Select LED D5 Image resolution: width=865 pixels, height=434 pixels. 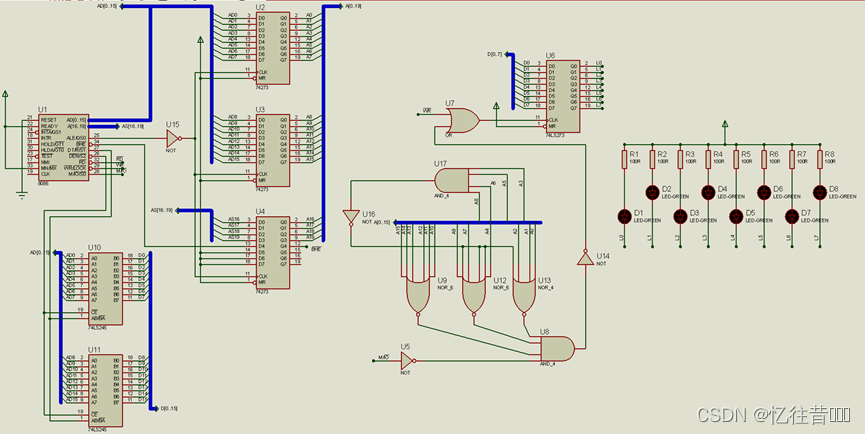click(736, 216)
